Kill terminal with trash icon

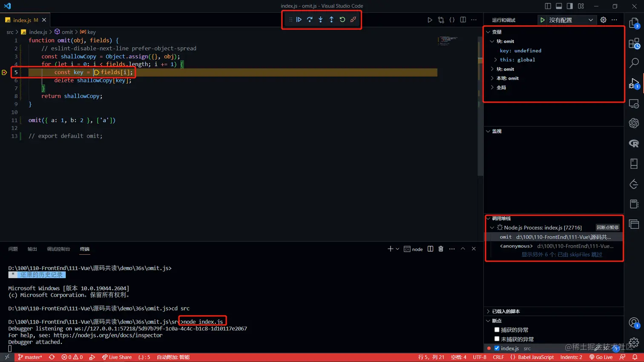coord(441,249)
